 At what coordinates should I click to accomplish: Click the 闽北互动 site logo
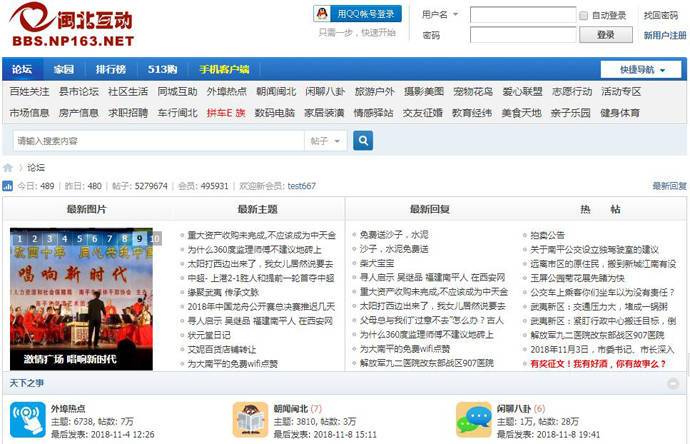70,25
